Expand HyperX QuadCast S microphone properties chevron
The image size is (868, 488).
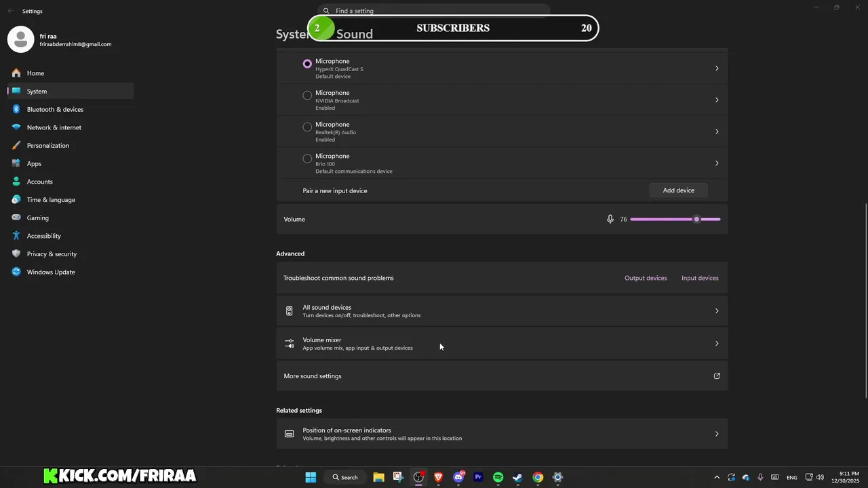pyautogui.click(x=717, y=68)
